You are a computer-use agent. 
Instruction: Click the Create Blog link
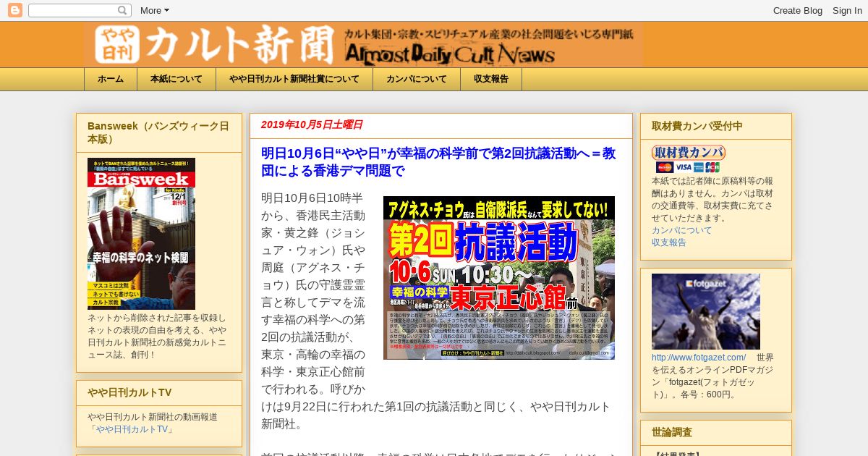pos(798,10)
